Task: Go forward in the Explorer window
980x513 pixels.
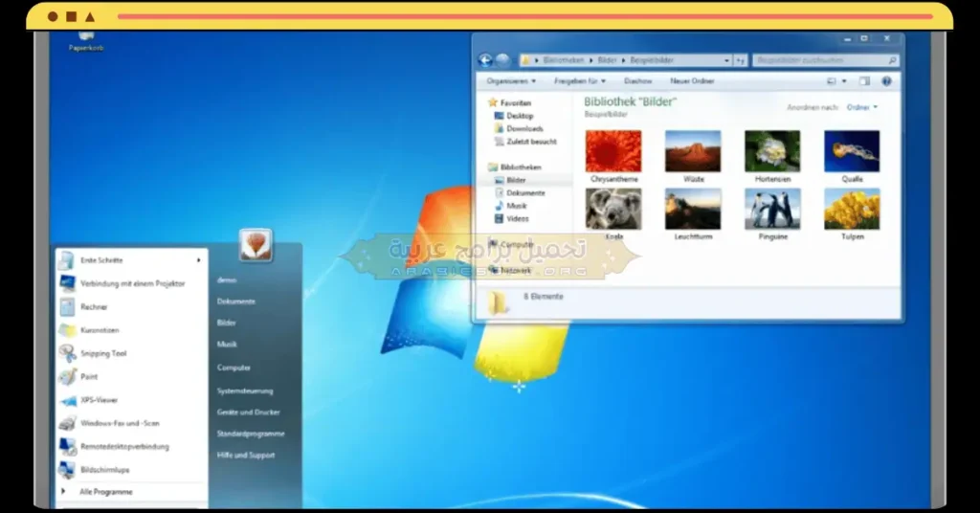Action: [502, 60]
